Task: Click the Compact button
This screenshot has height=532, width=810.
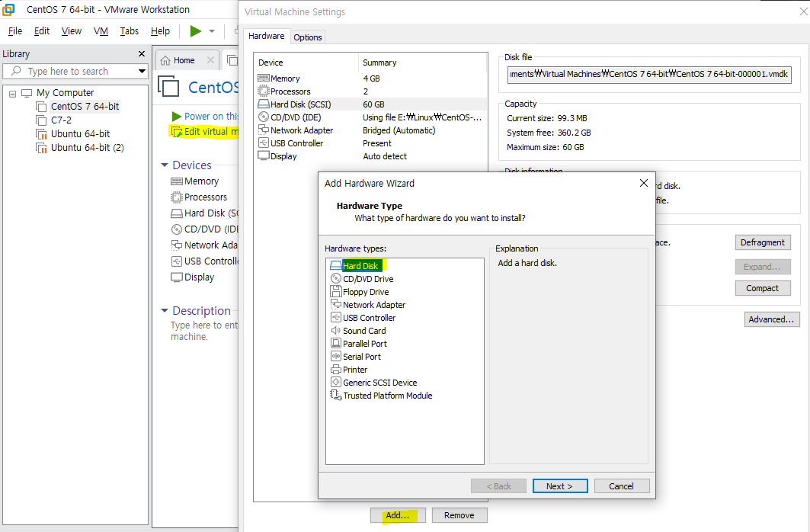Action: (x=763, y=288)
